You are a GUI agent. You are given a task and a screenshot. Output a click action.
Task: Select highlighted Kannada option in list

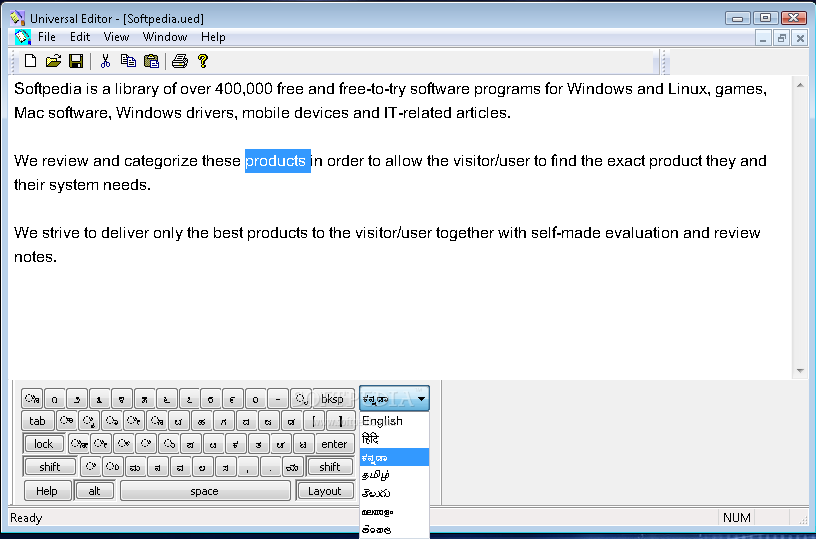(x=394, y=457)
